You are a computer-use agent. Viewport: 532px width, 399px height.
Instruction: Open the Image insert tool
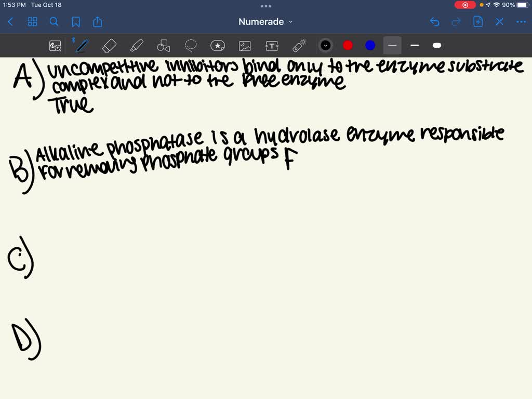(245, 46)
